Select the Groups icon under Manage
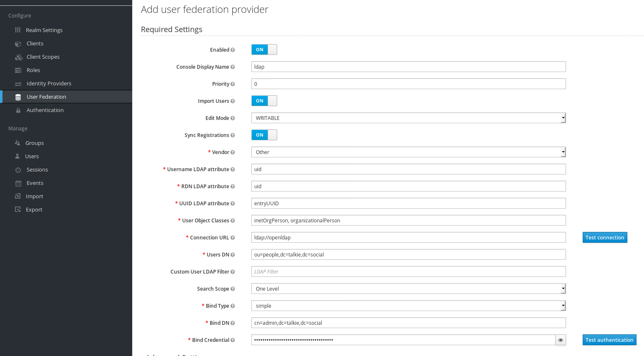Screen dimensions: 644x356 point(17,143)
